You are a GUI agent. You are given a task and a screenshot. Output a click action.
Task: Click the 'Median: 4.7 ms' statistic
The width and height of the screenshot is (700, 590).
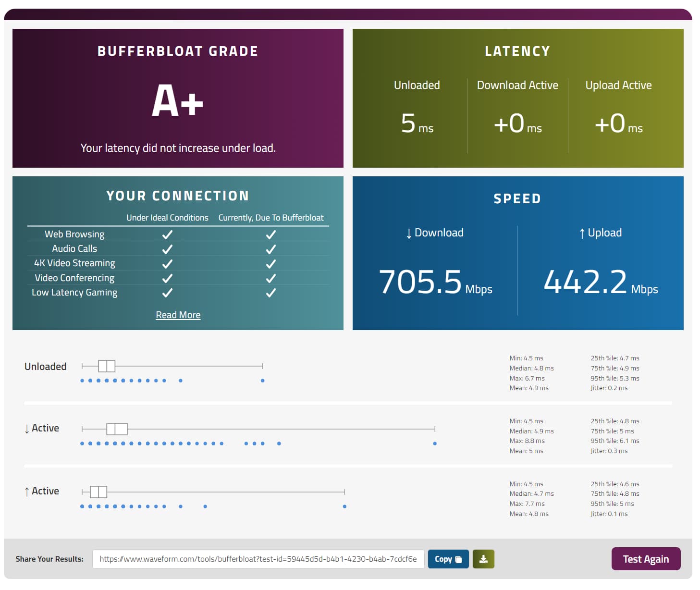(531, 493)
